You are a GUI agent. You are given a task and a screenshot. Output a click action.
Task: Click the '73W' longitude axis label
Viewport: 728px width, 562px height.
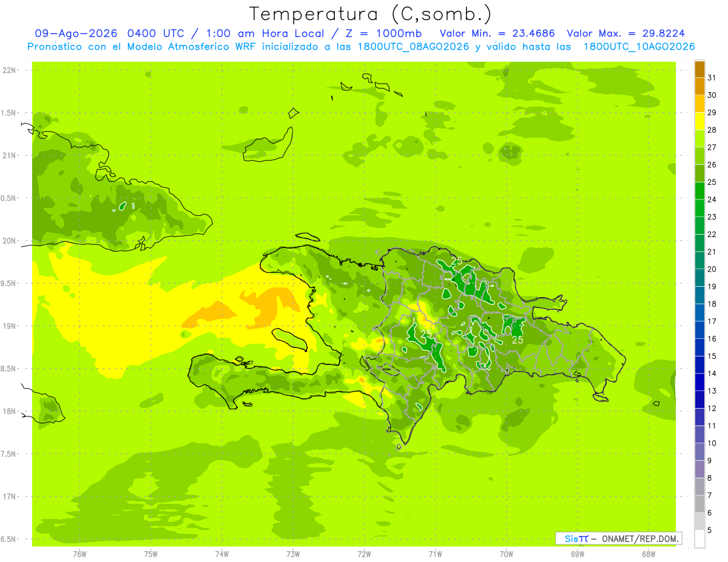(293, 554)
